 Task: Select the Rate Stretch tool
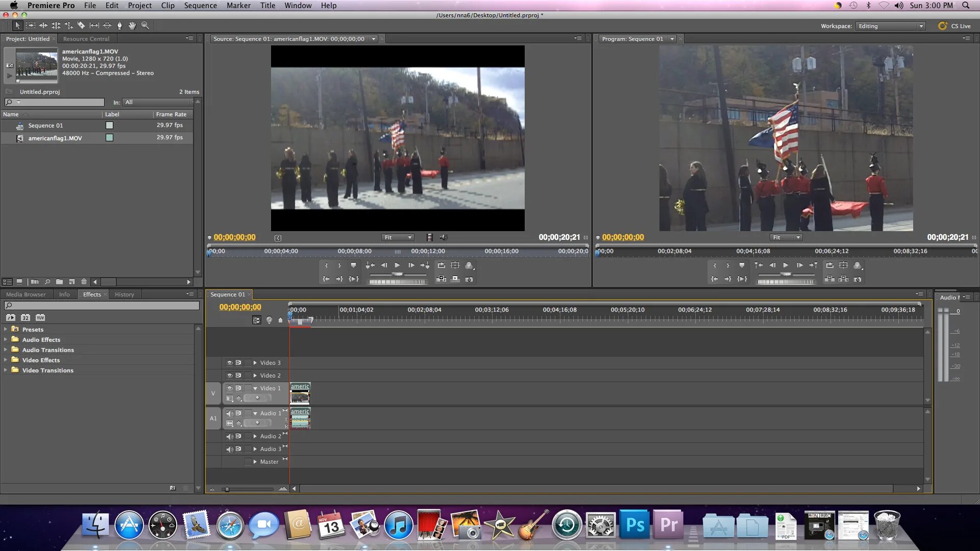[x=68, y=26]
